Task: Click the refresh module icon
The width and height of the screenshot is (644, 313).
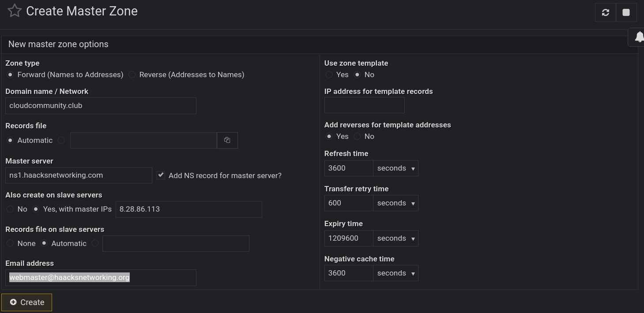Action: click(605, 12)
